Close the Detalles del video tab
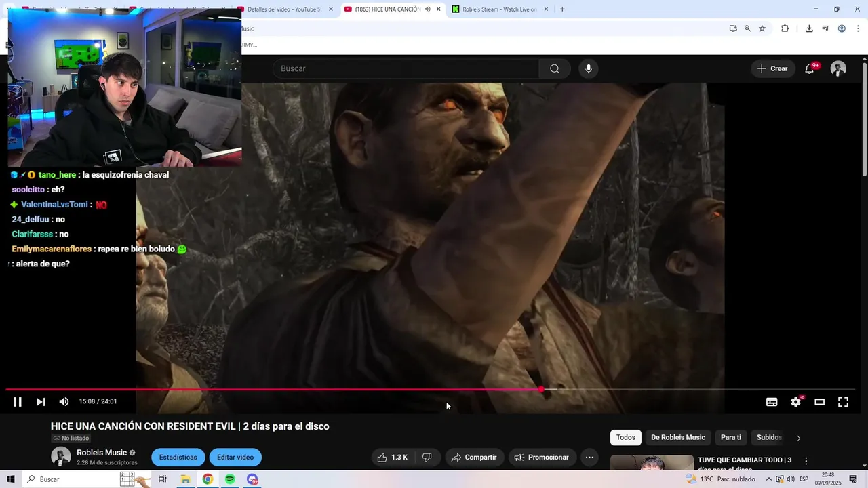 [331, 9]
